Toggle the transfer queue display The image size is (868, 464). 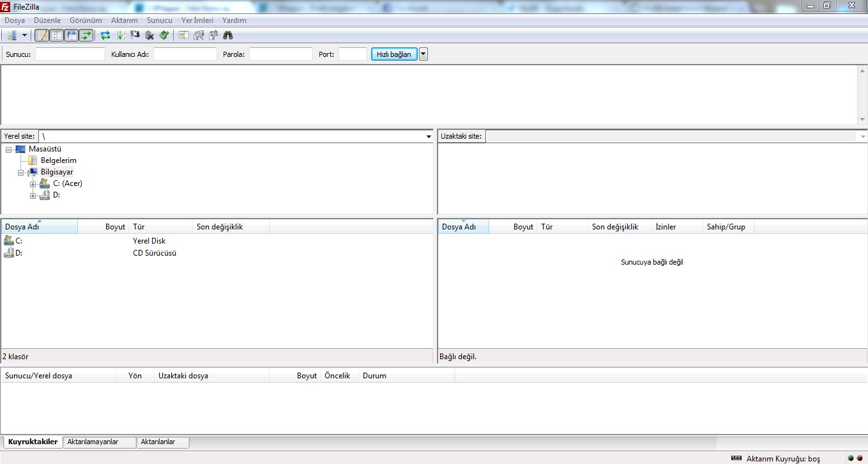pyautogui.click(x=86, y=36)
